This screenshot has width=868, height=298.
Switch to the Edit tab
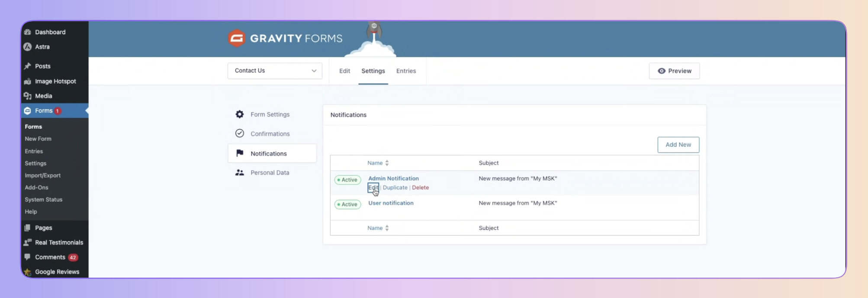[344, 71]
